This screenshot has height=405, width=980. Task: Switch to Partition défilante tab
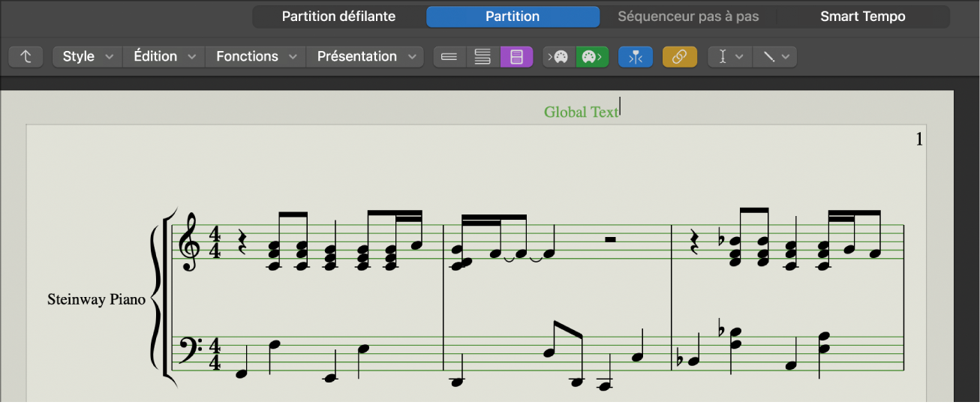pos(338,16)
